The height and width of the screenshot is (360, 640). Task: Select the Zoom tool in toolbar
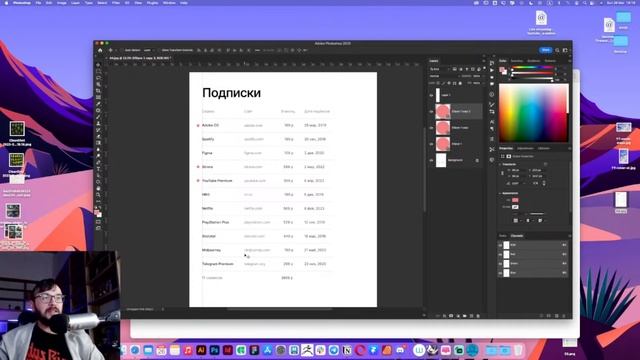[98, 195]
